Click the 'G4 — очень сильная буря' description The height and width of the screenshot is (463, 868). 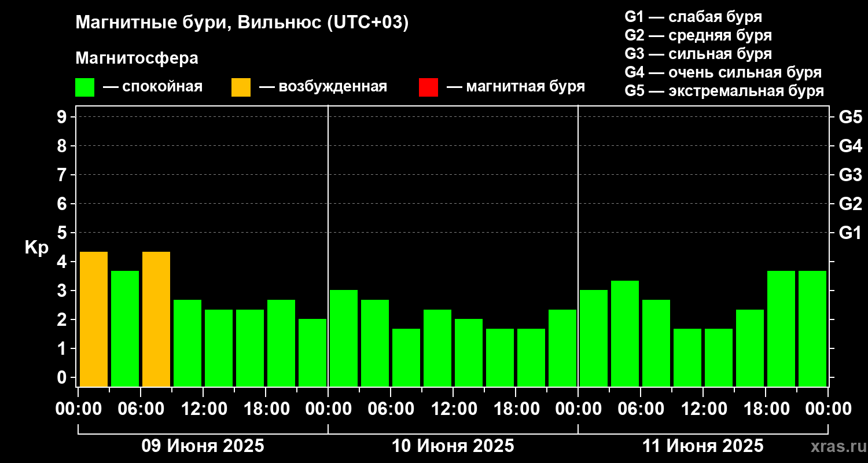click(x=723, y=72)
